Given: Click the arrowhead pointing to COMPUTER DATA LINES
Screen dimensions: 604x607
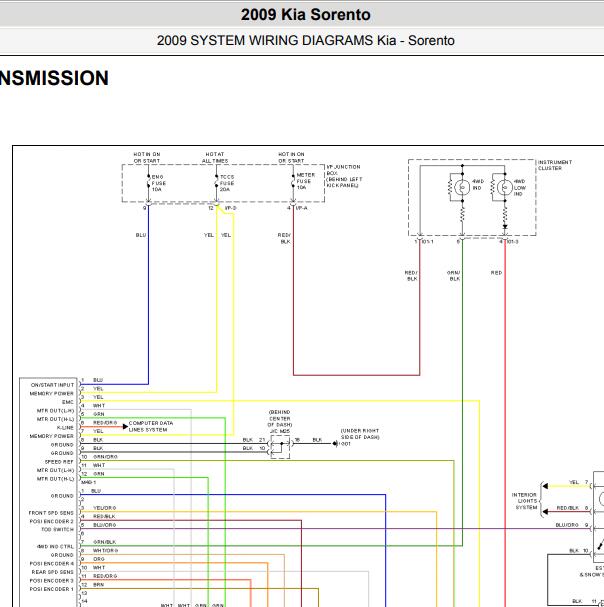Looking at the screenshot, I should (125, 427).
